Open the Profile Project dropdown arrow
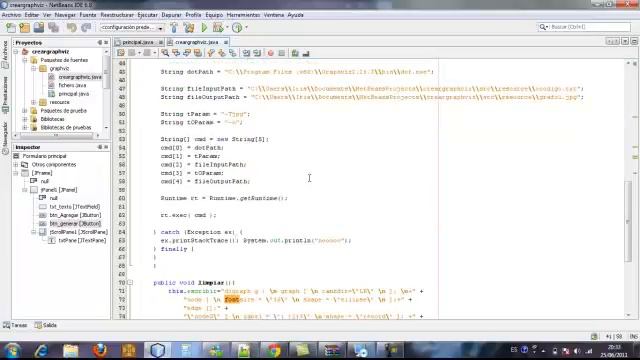This screenshot has width=640, height=360. click(247, 27)
